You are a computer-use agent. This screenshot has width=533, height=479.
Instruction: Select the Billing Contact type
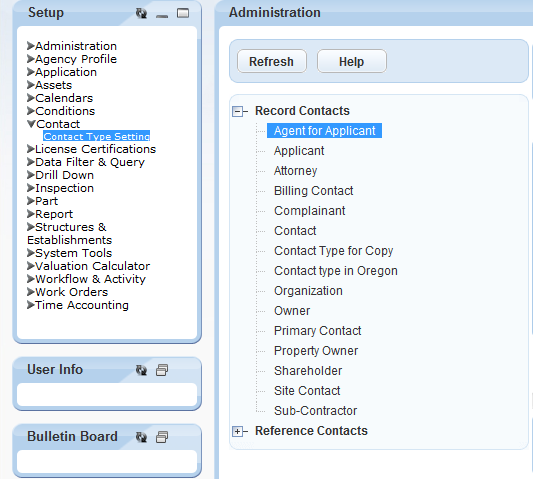coord(313,191)
